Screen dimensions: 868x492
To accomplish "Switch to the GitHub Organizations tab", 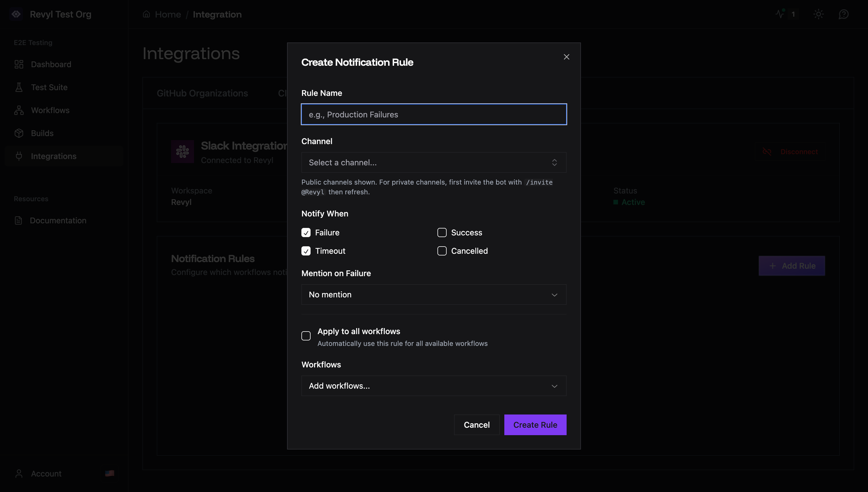I will [202, 93].
